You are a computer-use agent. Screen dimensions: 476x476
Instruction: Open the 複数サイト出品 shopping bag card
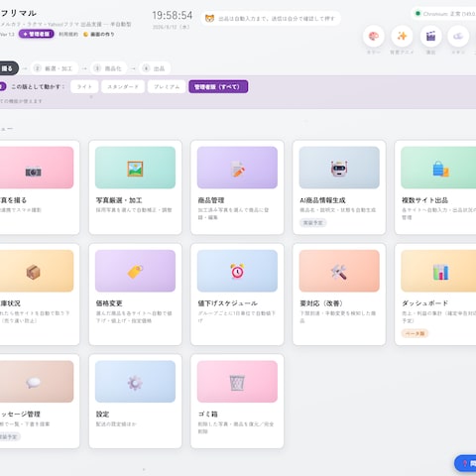click(435, 187)
